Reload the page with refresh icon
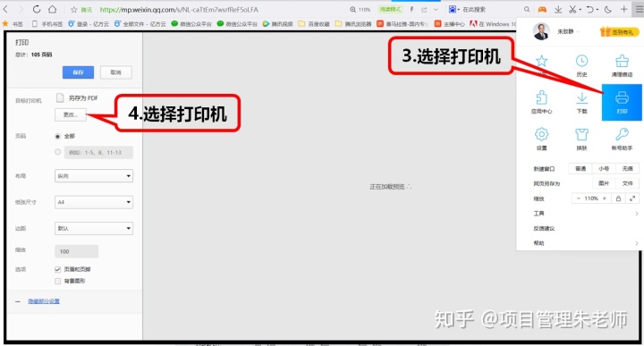Image resolution: width=644 pixels, height=346 pixels. click(x=37, y=9)
